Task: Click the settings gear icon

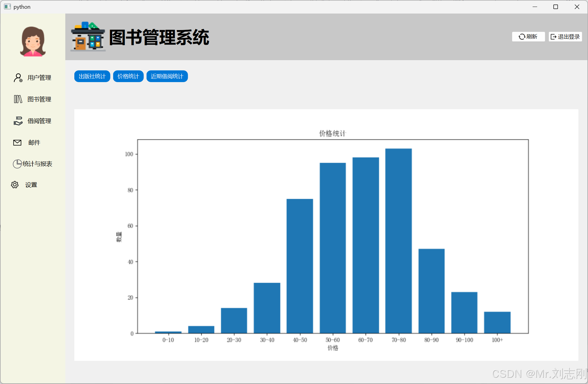Action: click(x=15, y=185)
